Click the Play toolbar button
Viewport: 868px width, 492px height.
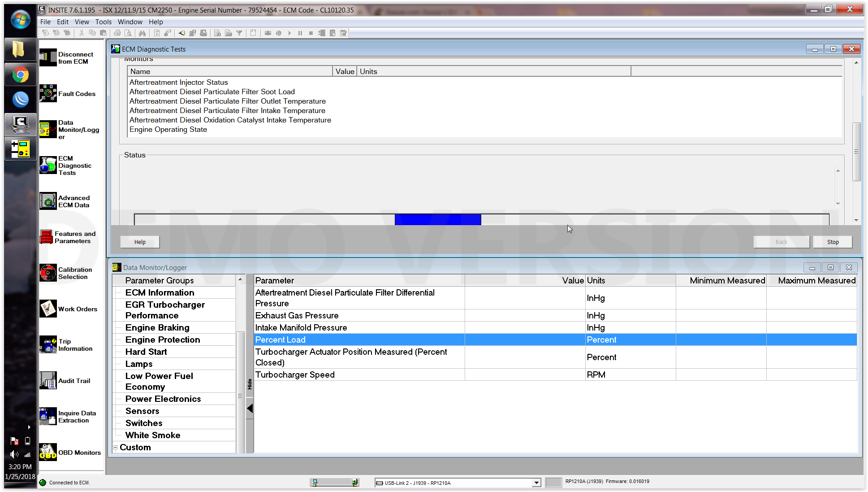coord(289,33)
